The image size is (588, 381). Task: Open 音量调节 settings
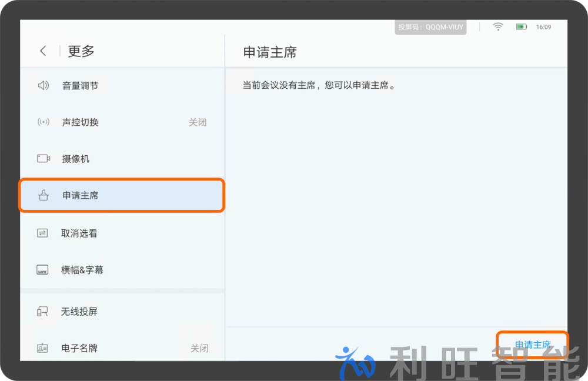pos(122,86)
